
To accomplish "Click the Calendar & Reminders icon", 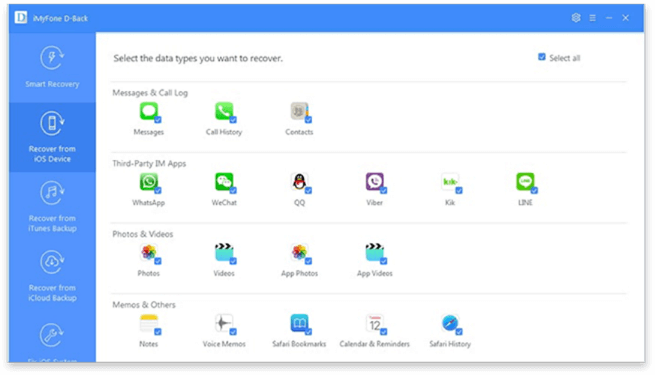I will pos(375,323).
